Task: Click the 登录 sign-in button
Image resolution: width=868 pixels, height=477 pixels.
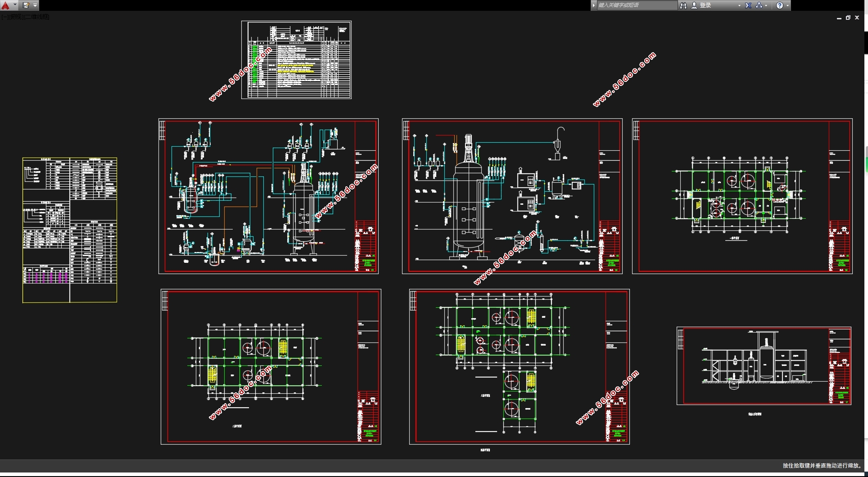Action: coord(705,5)
